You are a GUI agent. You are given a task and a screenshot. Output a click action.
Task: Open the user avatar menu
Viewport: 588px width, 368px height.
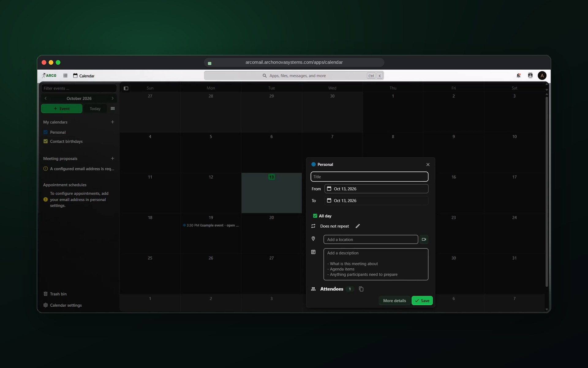click(542, 76)
